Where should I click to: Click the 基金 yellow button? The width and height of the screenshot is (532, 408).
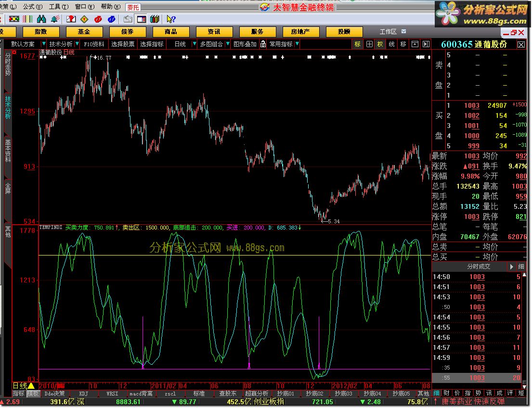pyautogui.click(x=84, y=32)
